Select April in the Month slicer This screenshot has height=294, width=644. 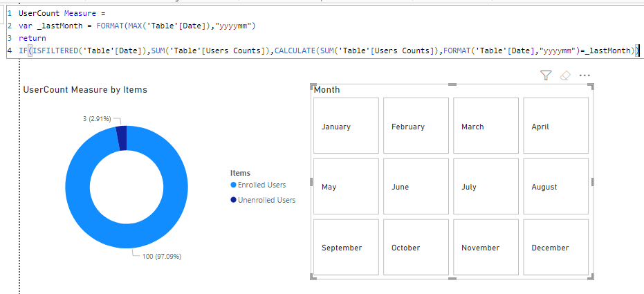coord(555,126)
